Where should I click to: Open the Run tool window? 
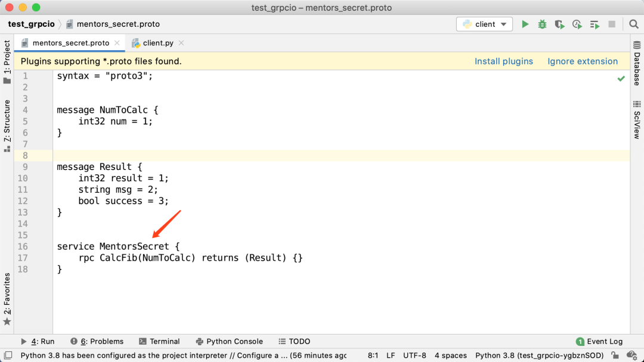coord(38,342)
